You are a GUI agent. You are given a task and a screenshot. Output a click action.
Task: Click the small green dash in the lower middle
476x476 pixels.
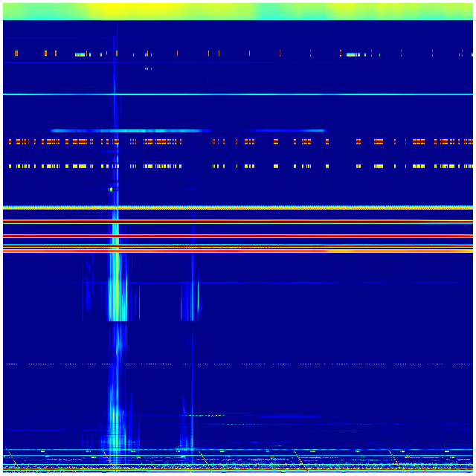(x=195, y=415)
